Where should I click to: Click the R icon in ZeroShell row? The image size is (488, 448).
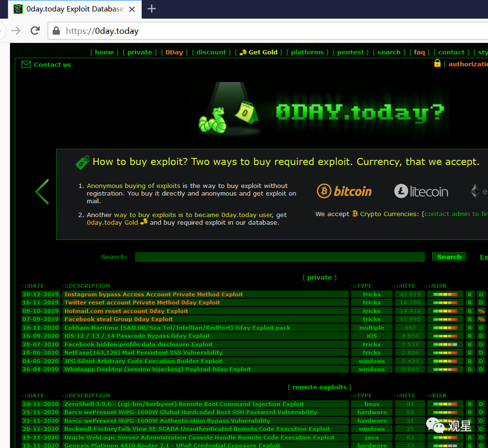click(x=470, y=404)
